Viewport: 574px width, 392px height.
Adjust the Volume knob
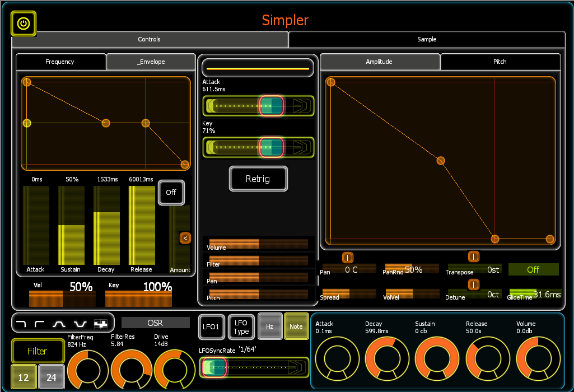click(x=538, y=359)
